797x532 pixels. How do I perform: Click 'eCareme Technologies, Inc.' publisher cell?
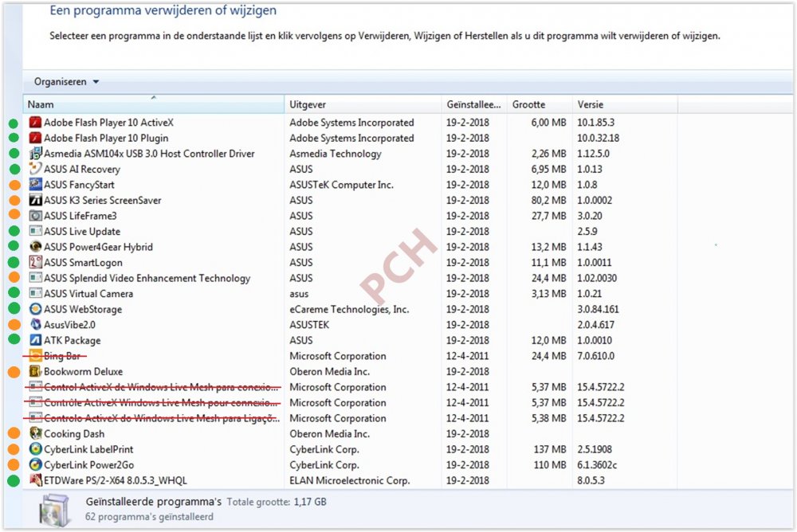pos(349,310)
